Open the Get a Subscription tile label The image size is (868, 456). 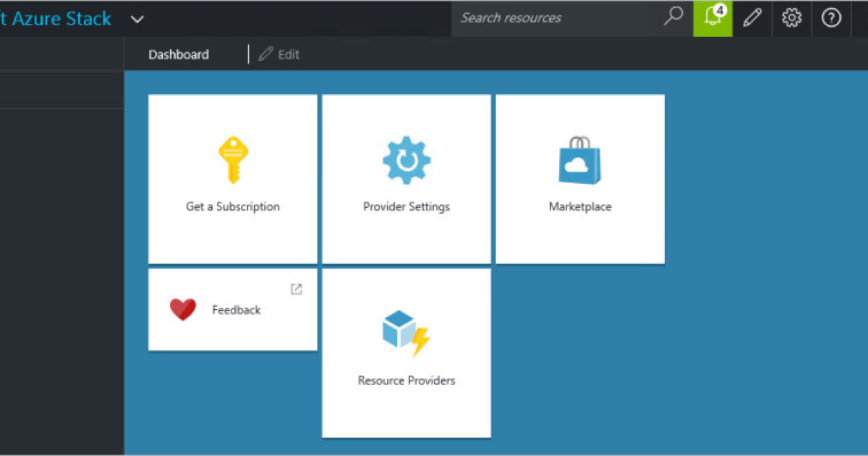coord(232,207)
